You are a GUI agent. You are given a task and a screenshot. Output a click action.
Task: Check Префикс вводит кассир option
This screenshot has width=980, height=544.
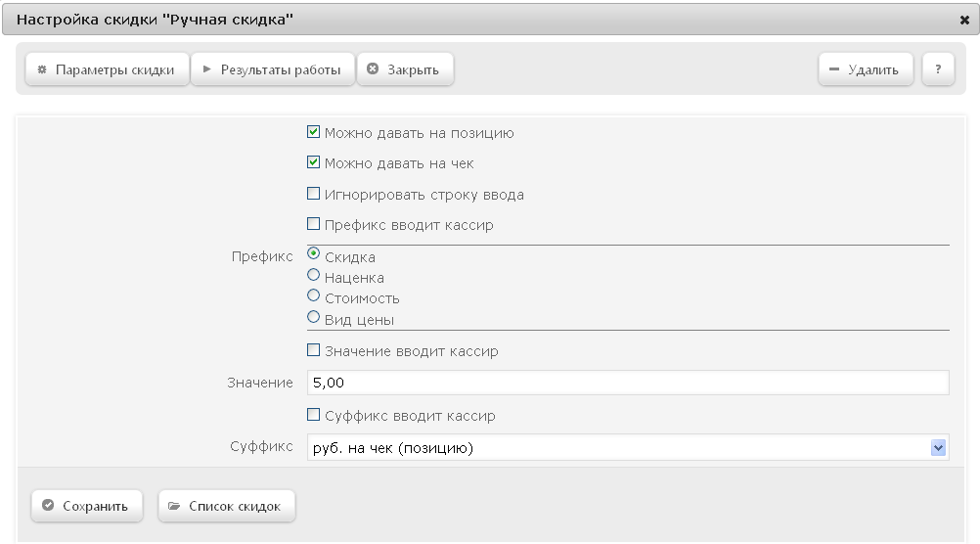[313, 224]
